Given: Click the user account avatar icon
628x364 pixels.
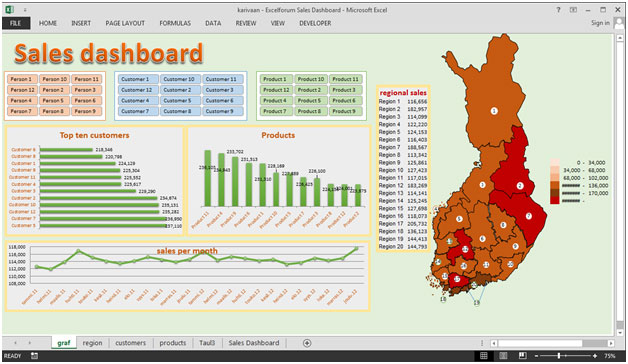Looking at the screenshot, I should 619,23.
